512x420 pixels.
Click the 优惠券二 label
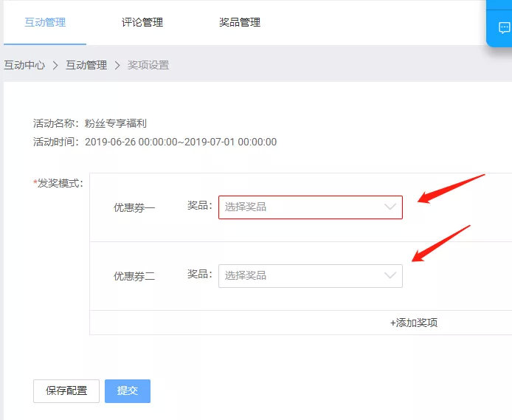coord(134,276)
